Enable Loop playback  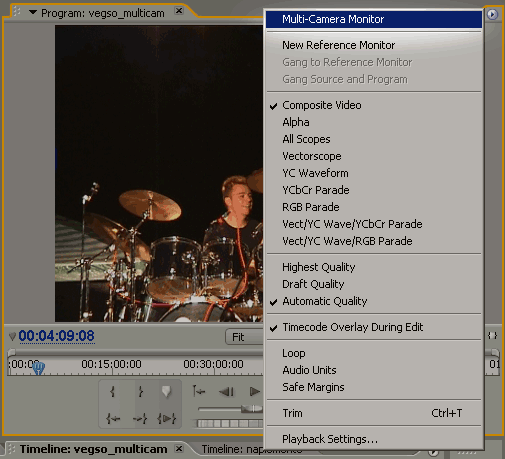click(x=374, y=353)
